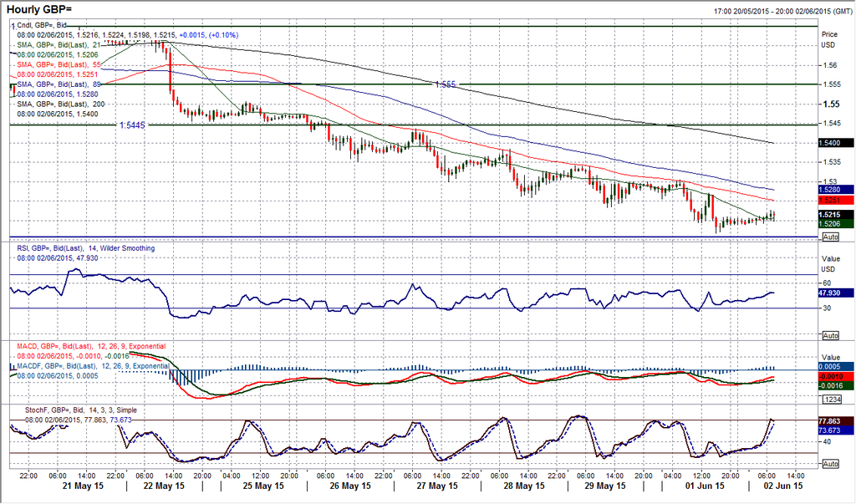
Task: Click the '22 May 15' date axis label
Action: pos(165,486)
